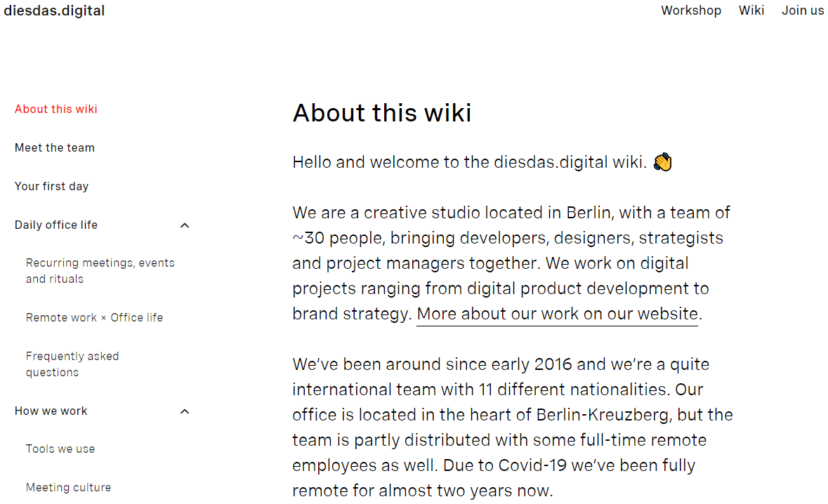Open Recurring meetings, events and rituals

pos(100,271)
